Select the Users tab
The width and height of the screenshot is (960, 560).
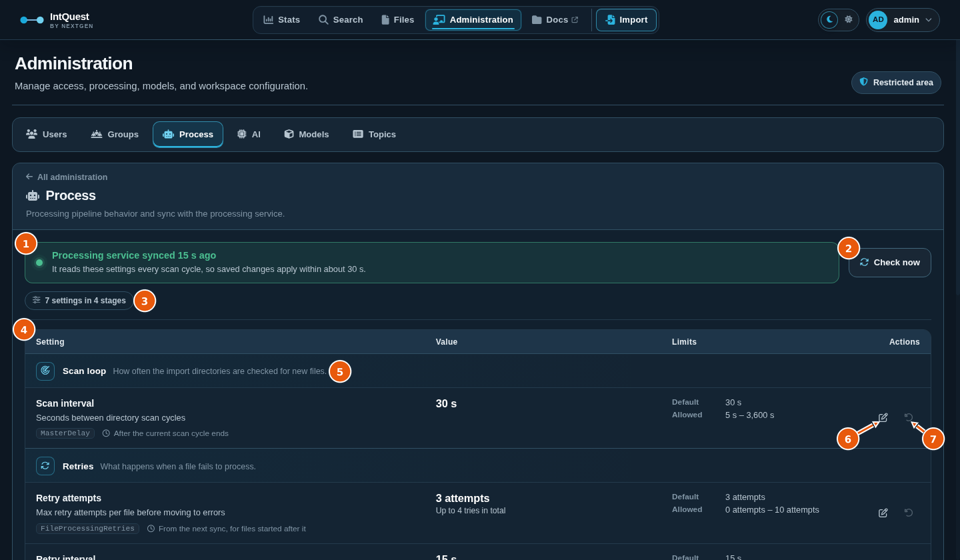47,135
